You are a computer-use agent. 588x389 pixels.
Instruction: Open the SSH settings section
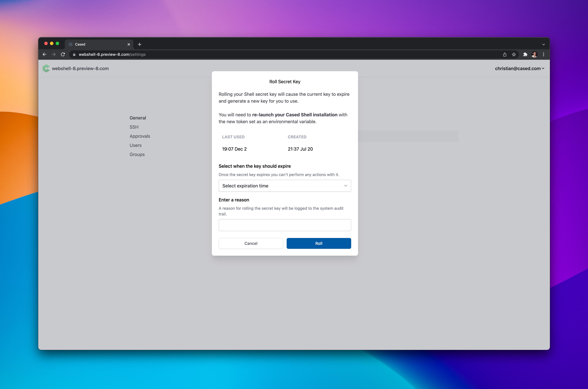click(x=134, y=127)
